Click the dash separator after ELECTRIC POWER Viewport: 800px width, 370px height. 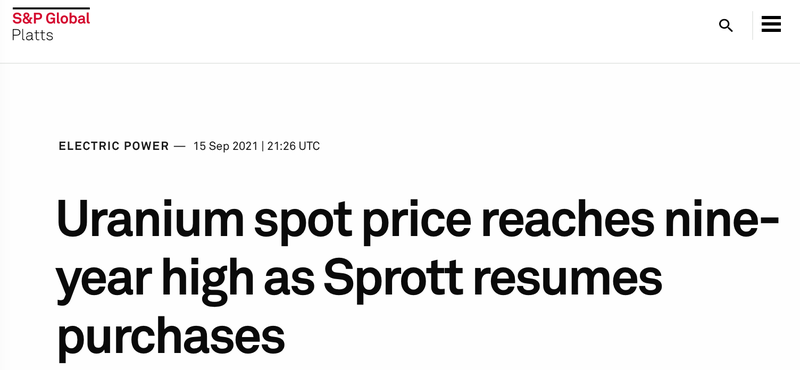[180, 146]
